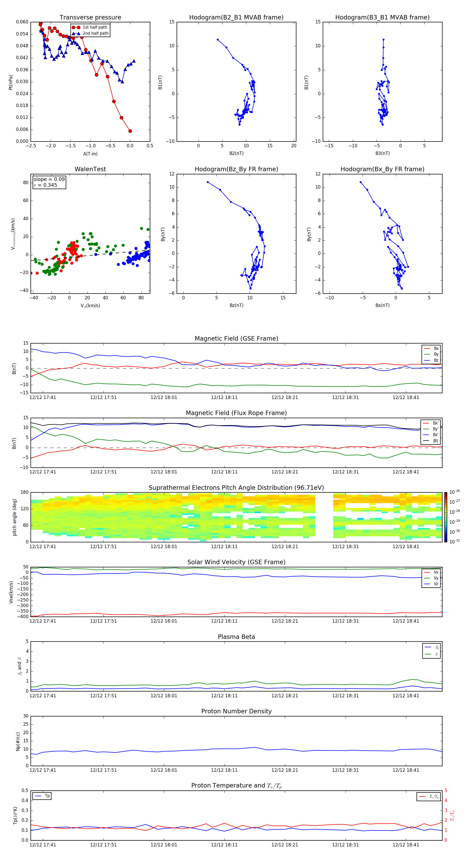
Task: Click the 'Proton Number Density' title
Action: [x=236, y=711]
